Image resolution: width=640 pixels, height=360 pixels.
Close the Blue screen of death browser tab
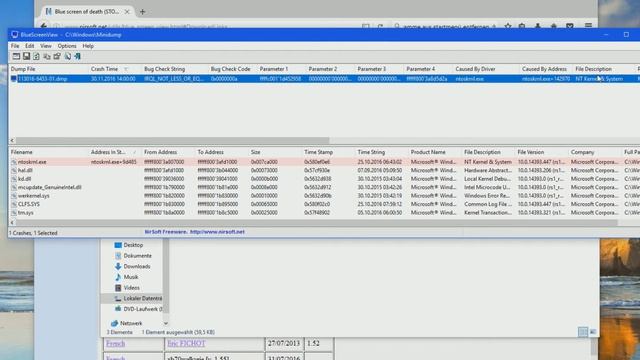coord(127,12)
